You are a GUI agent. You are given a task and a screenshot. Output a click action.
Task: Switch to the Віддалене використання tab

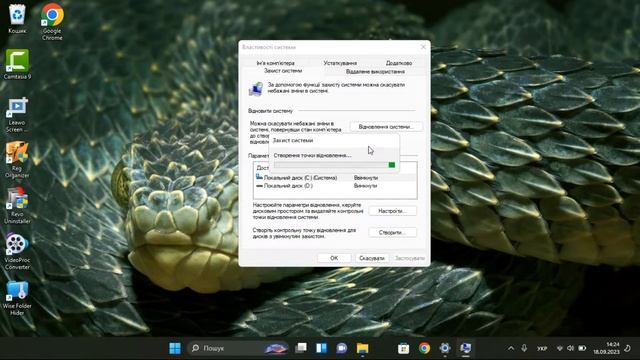pos(375,71)
